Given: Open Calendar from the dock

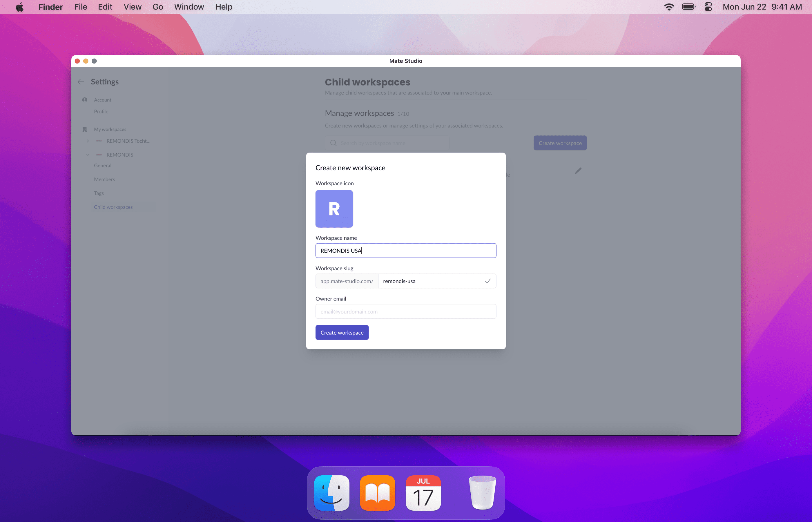Looking at the screenshot, I should pyautogui.click(x=423, y=493).
